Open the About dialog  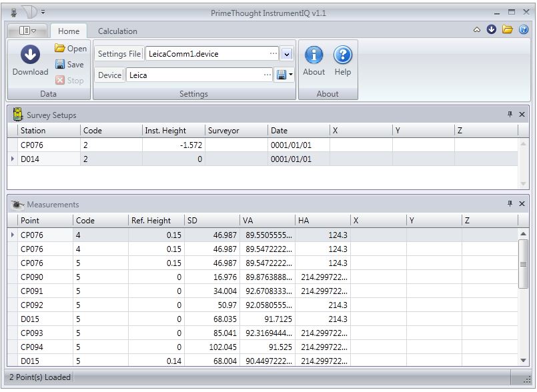(314, 61)
